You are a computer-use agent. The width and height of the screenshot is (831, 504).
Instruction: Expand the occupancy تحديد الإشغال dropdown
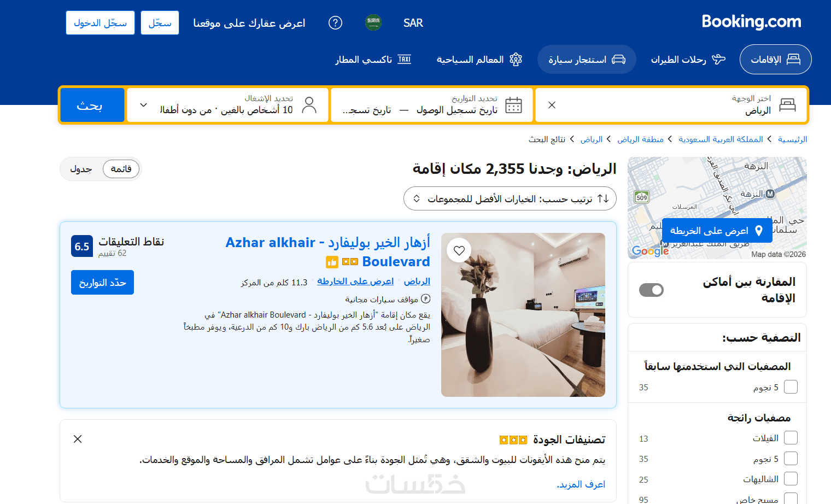click(x=227, y=105)
